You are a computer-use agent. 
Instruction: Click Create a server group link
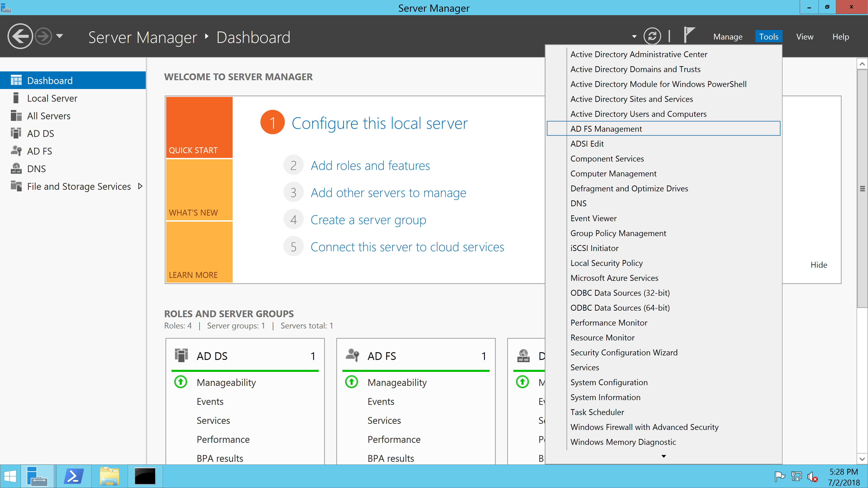(368, 220)
